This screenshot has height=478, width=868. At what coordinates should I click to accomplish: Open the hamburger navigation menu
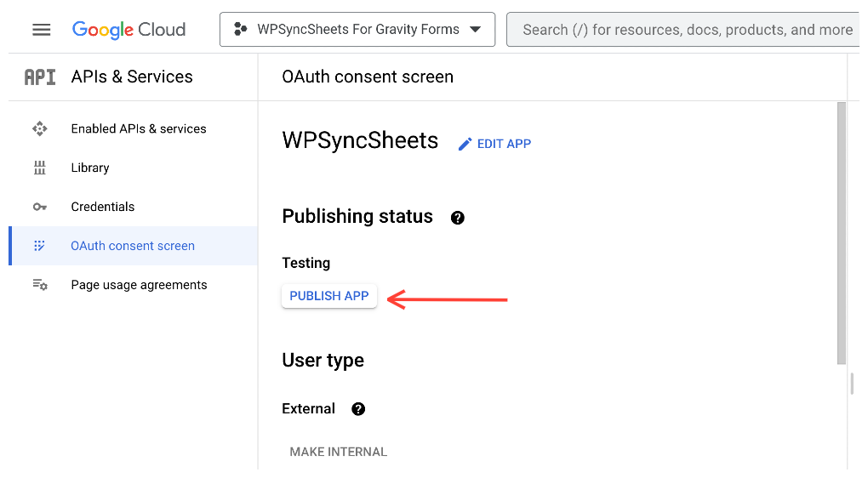pyautogui.click(x=42, y=29)
